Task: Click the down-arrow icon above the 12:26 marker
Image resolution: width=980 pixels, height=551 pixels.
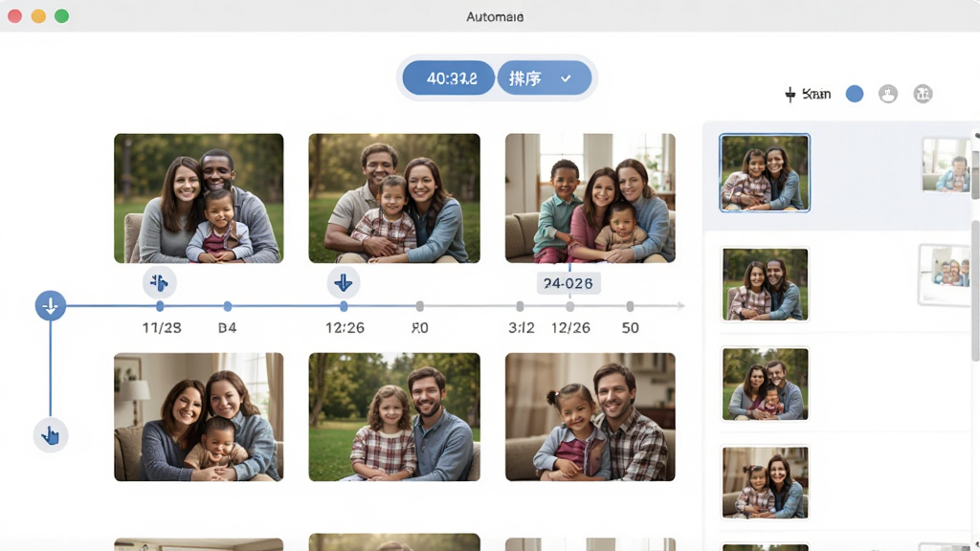Action: pyautogui.click(x=344, y=283)
